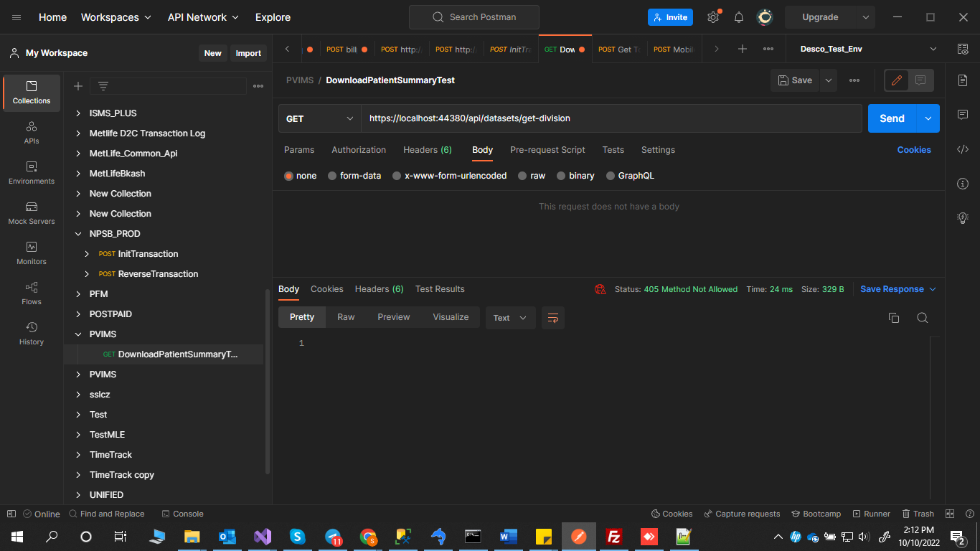Search the response with magnifier icon
The image size is (980, 551).
(x=923, y=318)
